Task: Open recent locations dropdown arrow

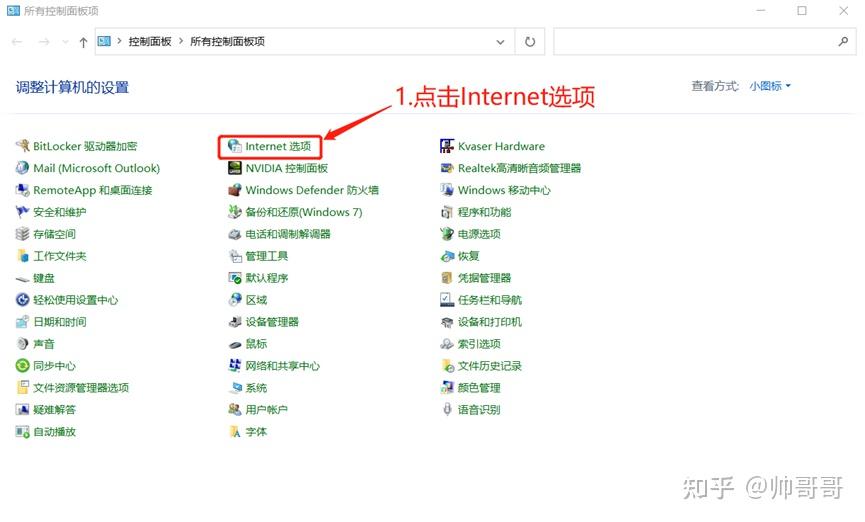Action: tap(66, 42)
